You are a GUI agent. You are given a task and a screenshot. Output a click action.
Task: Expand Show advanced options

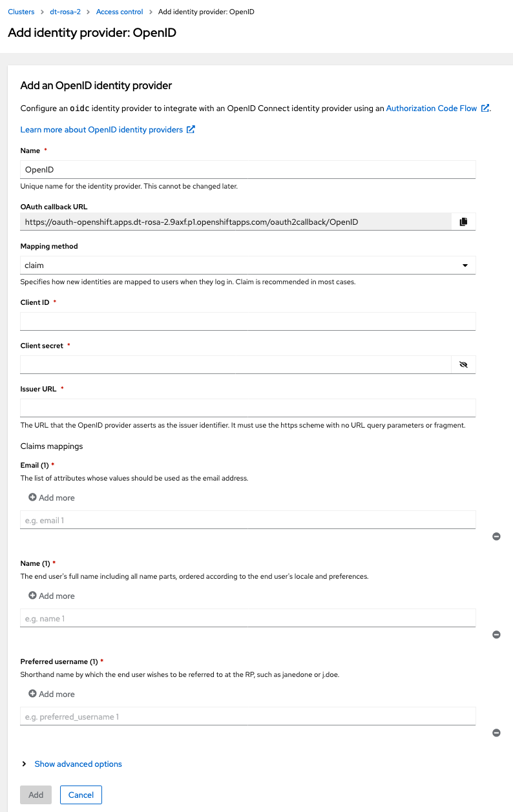pos(78,764)
